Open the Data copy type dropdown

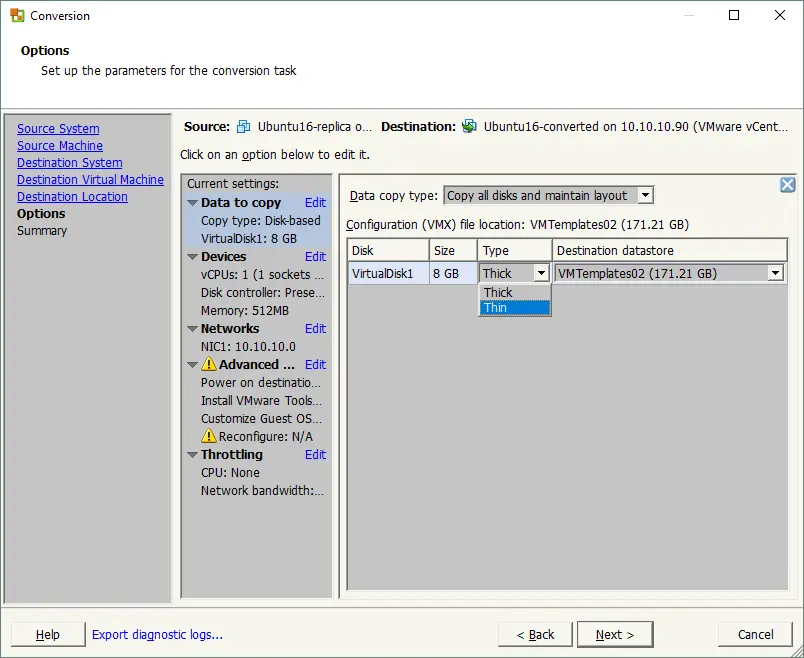coord(645,195)
